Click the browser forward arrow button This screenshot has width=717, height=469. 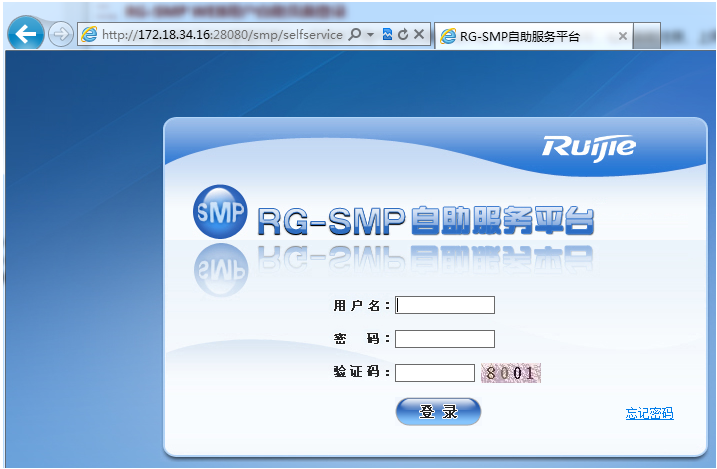pos(60,34)
